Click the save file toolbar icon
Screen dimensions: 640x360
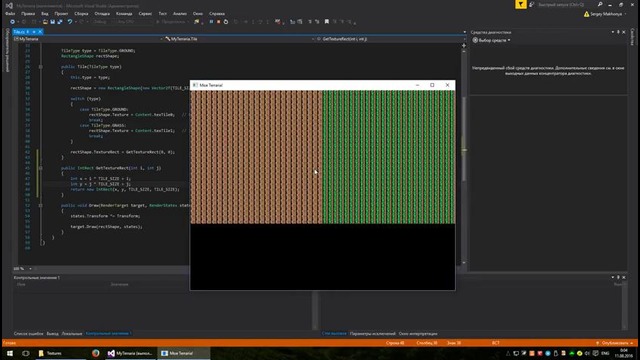53,22
